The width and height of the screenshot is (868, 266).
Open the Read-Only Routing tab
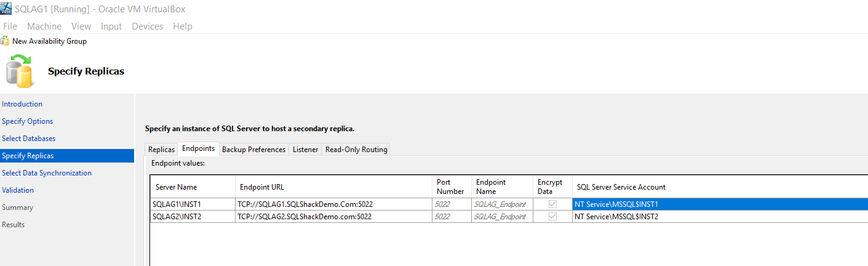(x=356, y=150)
